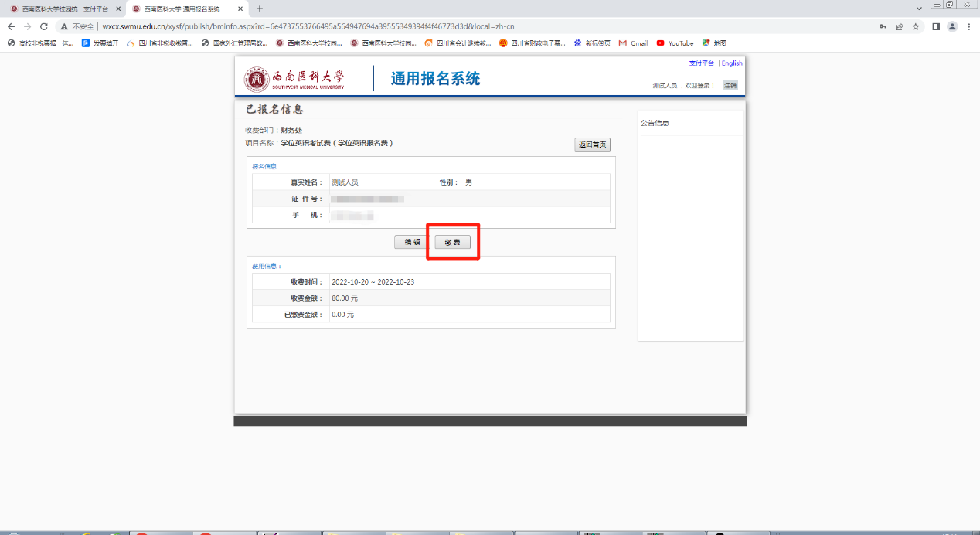Open the YouTube bookmark
The width and height of the screenshot is (980, 535).
675,43
